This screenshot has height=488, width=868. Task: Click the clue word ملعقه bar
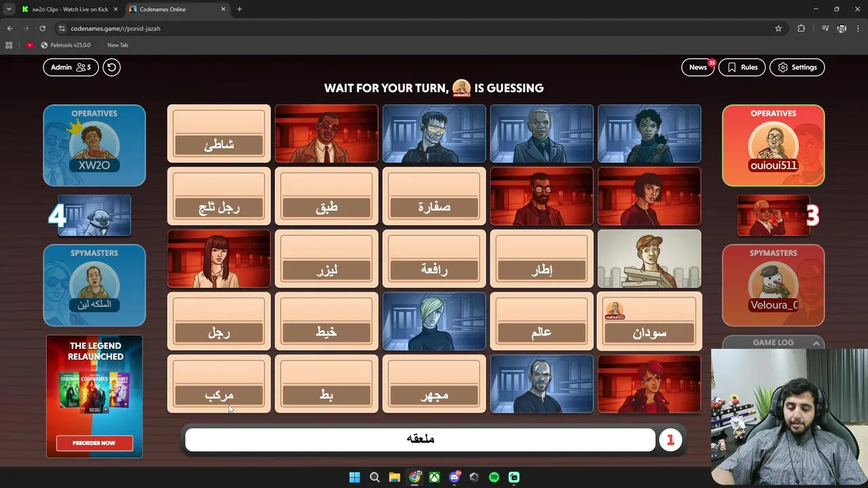[420, 439]
